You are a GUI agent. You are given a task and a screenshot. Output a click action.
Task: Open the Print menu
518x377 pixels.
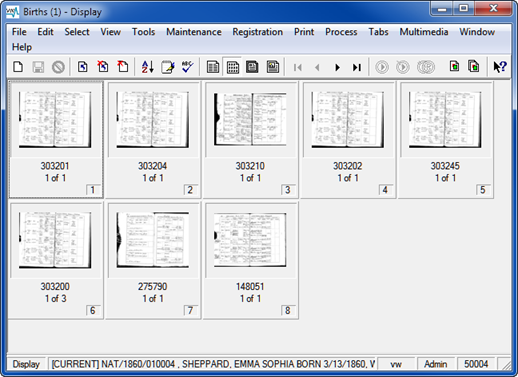coord(304,32)
